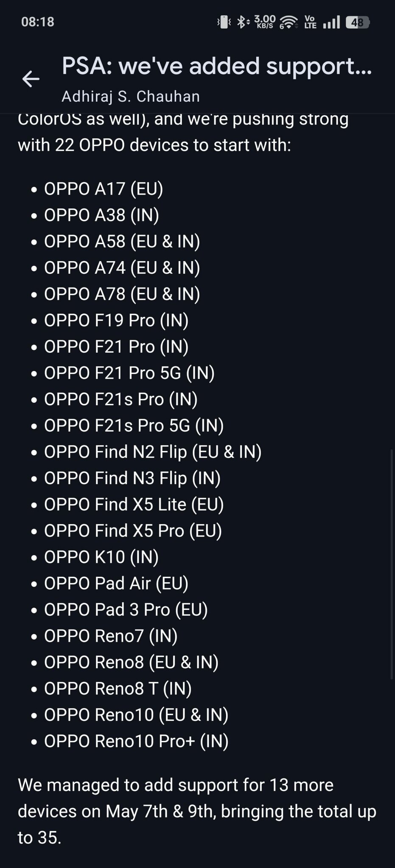Tap the PSA post title header
Viewport: 395px width, 868px height.
coord(217,67)
